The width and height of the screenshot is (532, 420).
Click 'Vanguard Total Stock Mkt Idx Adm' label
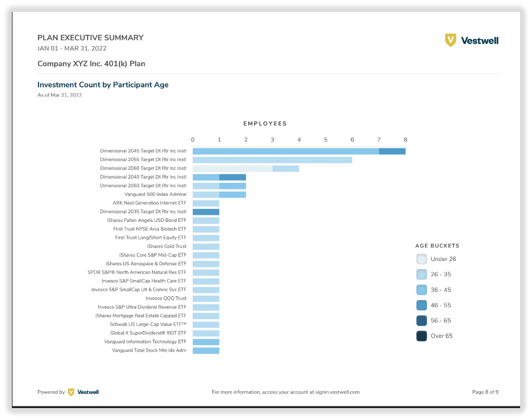pos(149,351)
